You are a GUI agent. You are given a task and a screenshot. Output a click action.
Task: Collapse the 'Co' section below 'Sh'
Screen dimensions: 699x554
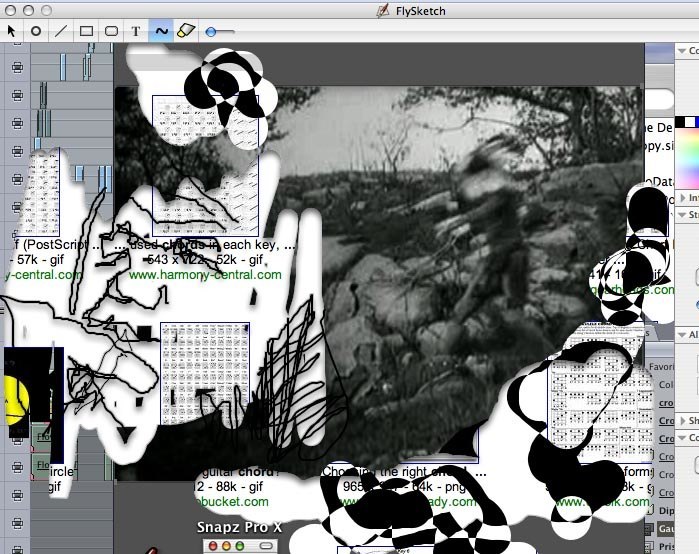point(682,438)
